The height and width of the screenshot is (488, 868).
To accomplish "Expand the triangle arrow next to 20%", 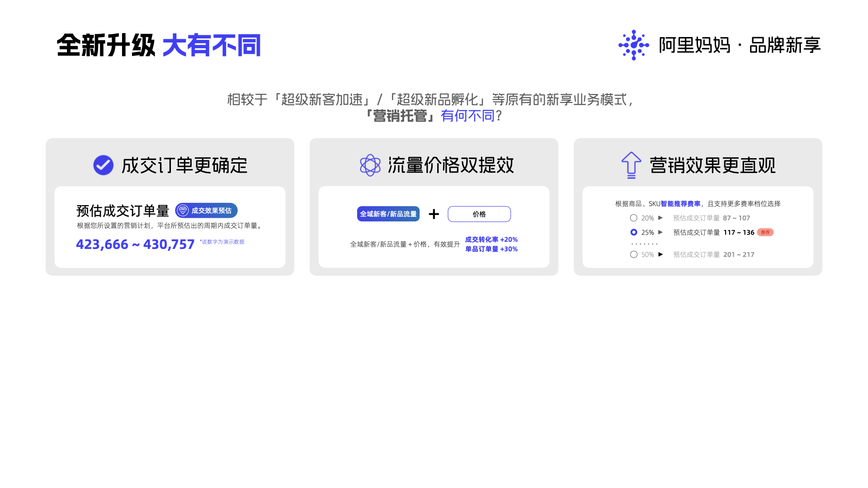I will click(660, 218).
